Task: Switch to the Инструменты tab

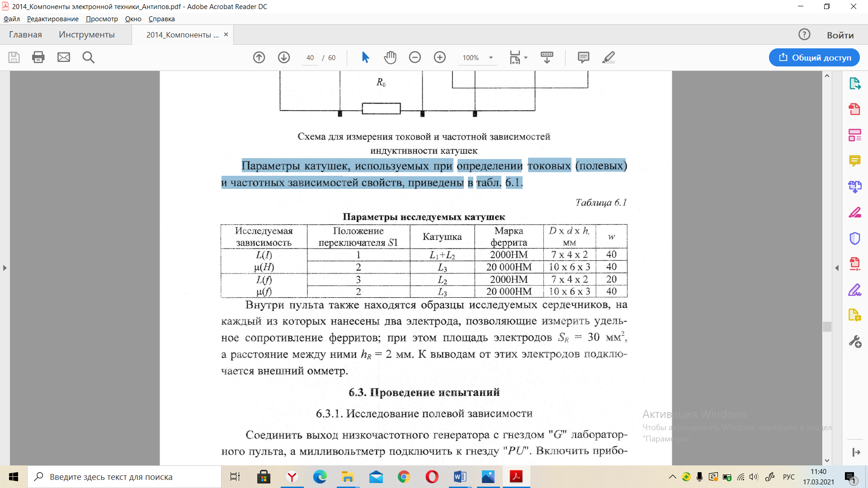Action: (87, 35)
